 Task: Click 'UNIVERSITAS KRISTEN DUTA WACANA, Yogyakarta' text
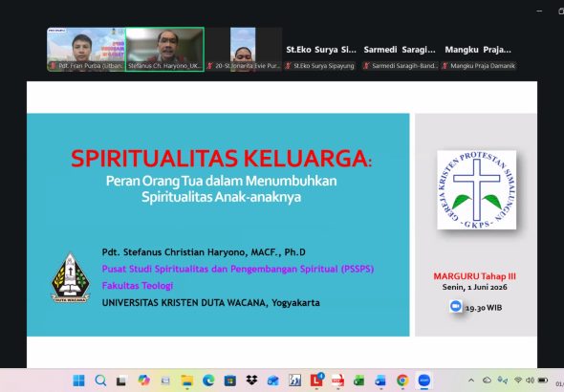[x=210, y=303]
